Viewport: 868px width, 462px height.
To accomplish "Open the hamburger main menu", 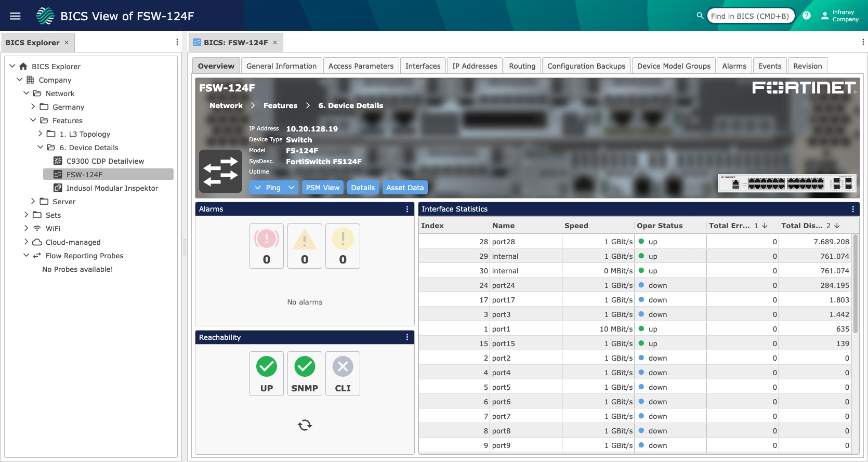I will pyautogui.click(x=15, y=16).
